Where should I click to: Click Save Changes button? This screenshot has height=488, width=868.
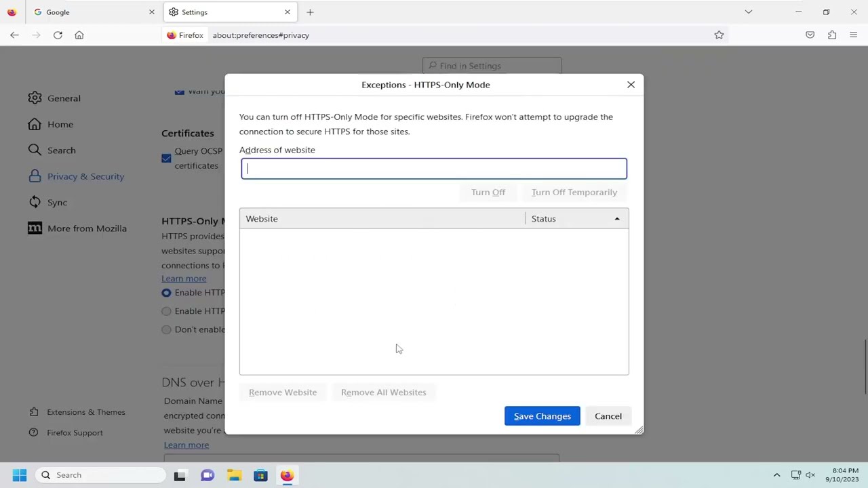click(x=542, y=416)
